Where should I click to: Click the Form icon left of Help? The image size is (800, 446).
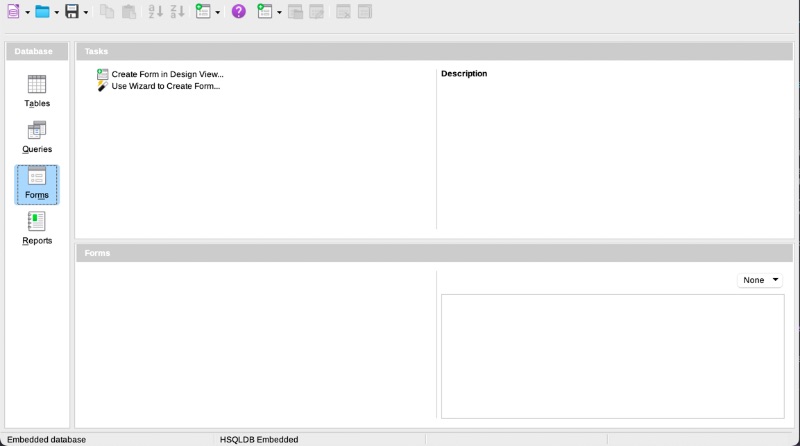(203, 11)
